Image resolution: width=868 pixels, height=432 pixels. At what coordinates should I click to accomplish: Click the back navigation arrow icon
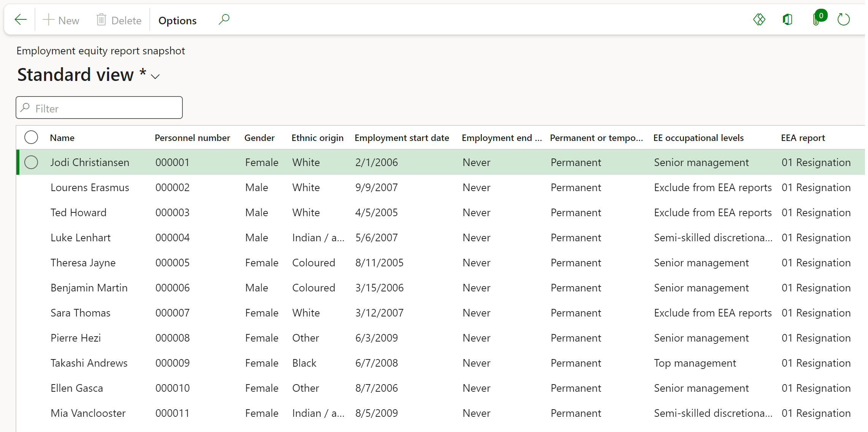(21, 19)
